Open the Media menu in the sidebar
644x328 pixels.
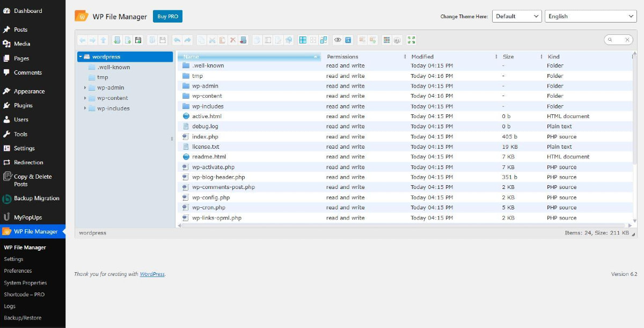(21, 43)
